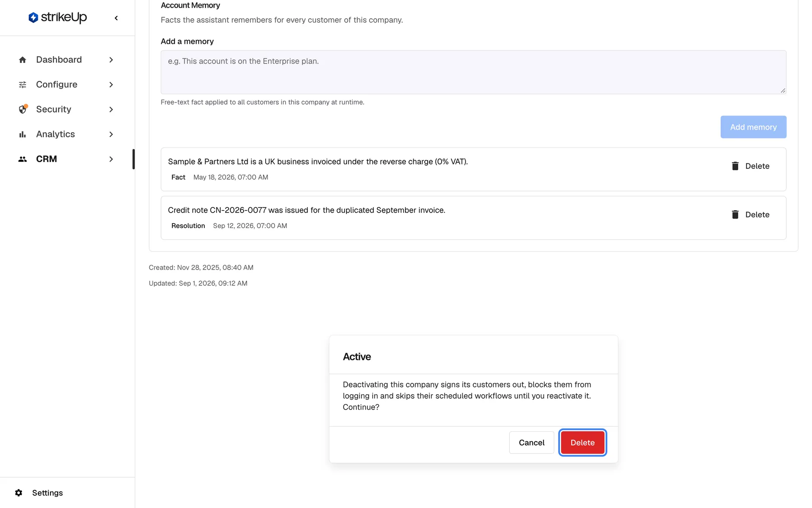Click the date May 18, 2026, 07:00 AM
Viewport: 812px width, 508px height.
[231, 177]
